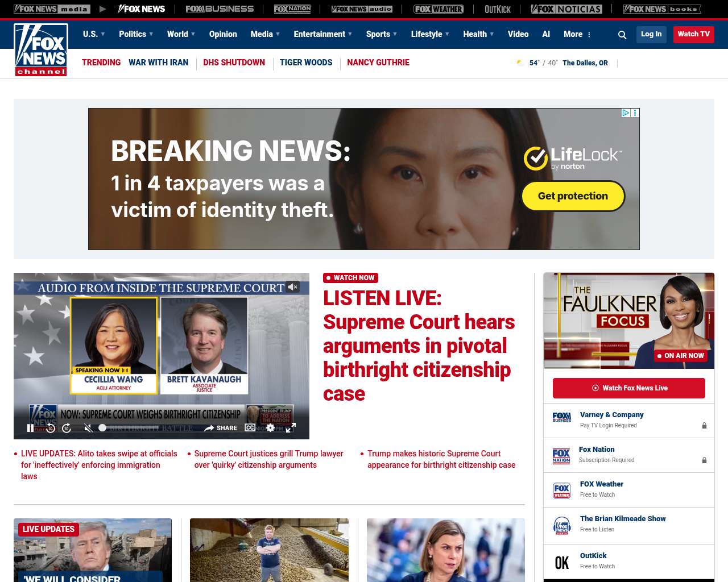Open the Fox News Books link

coord(662,9)
